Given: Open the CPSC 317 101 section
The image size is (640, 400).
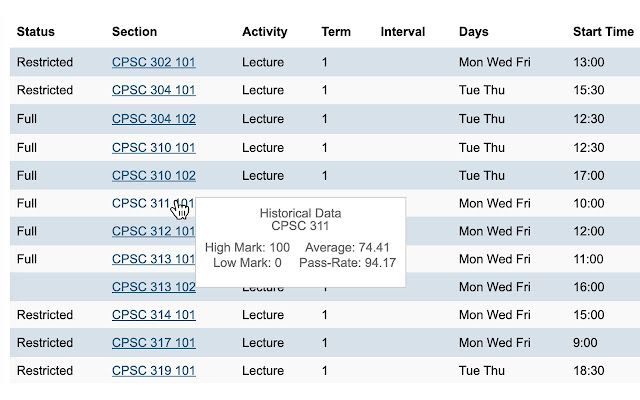Looking at the screenshot, I should point(153,343).
